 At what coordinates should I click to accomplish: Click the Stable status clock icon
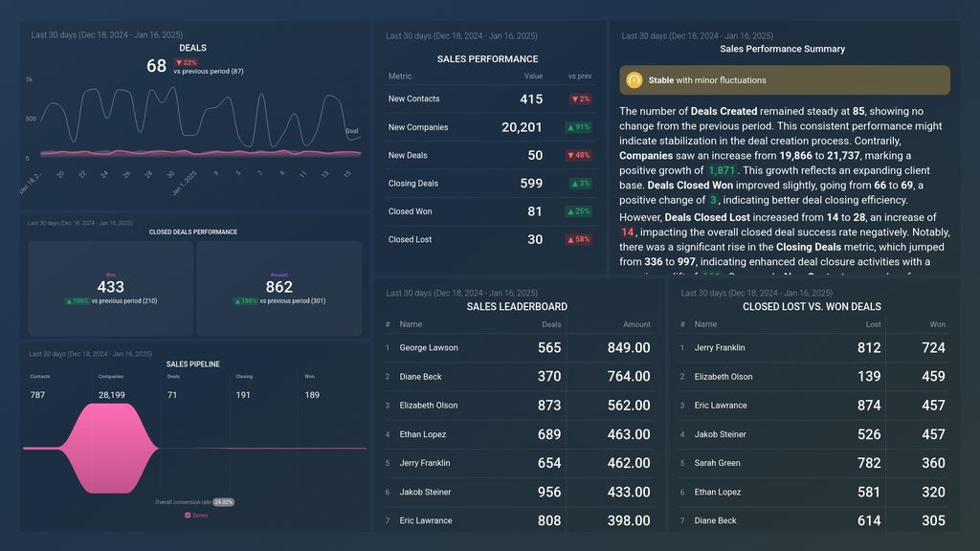point(634,80)
